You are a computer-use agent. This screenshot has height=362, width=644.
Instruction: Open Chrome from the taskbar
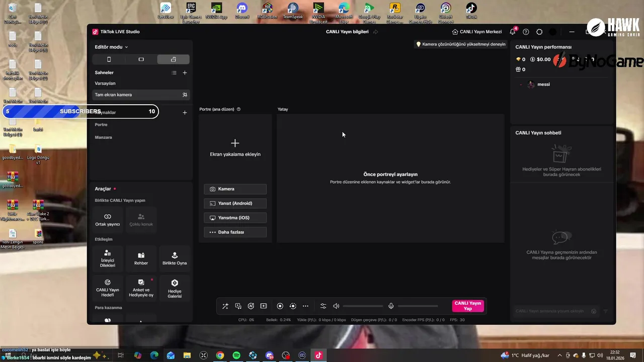click(220, 355)
